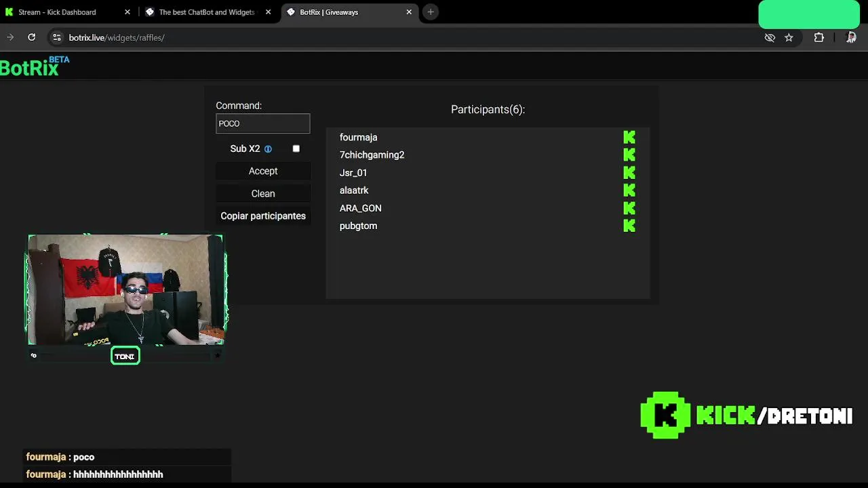This screenshot has width=868, height=488.
Task: Click the Sub X2 label
Action: click(245, 149)
